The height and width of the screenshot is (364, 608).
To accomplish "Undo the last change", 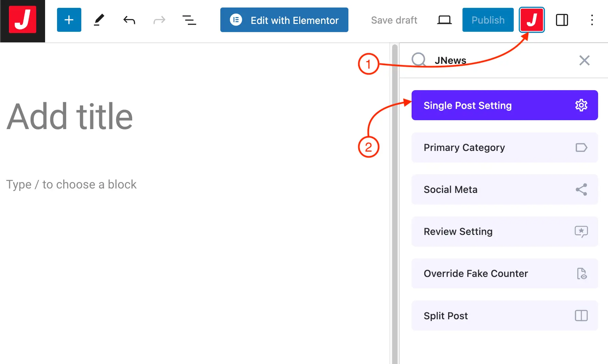I will coord(129,20).
